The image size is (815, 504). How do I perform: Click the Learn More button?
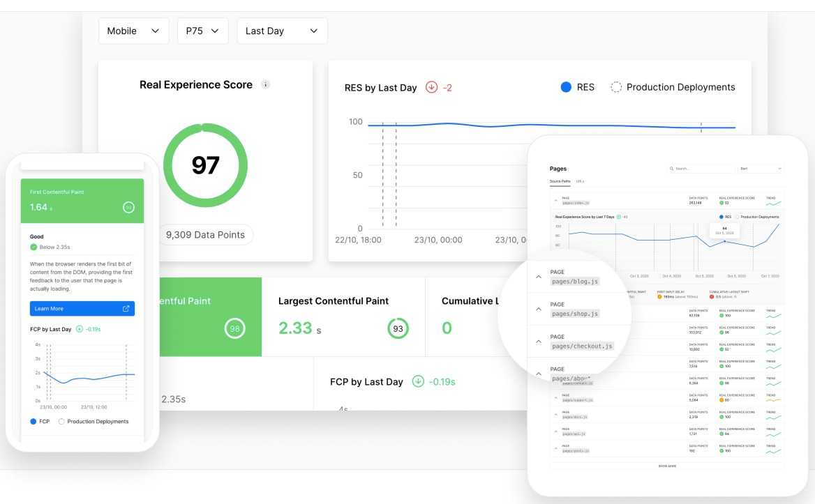click(x=82, y=308)
